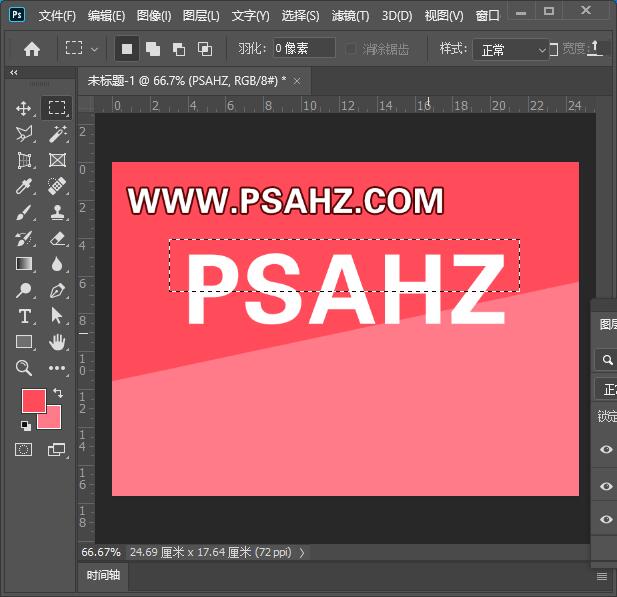The height and width of the screenshot is (597, 617).
Task: Open the 样式 style dropdown
Action: point(510,50)
